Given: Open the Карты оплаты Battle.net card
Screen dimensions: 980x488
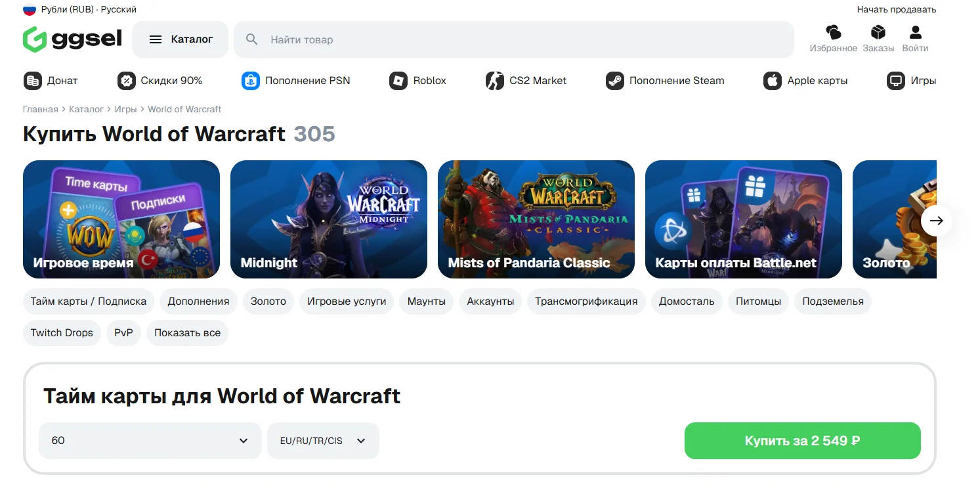Looking at the screenshot, I should 744,219.
